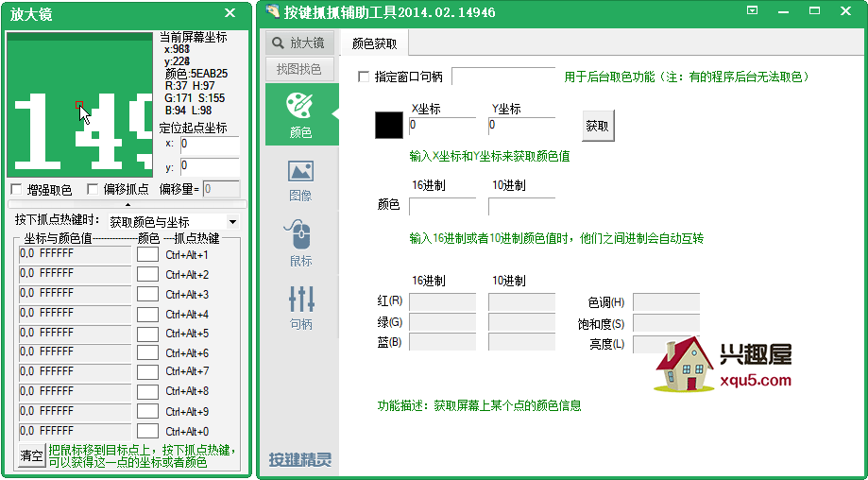Click the Y坐标 input field

tap(521, 126)
